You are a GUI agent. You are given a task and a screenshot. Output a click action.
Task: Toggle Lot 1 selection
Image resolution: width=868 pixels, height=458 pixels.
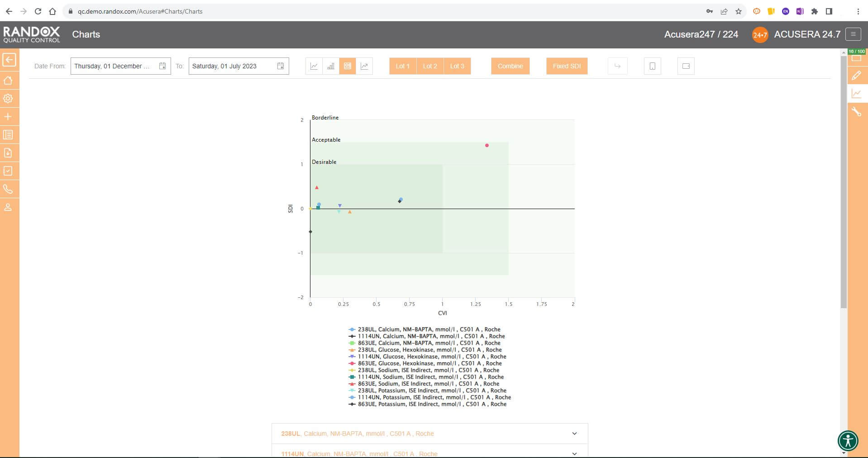pos(402,66)
